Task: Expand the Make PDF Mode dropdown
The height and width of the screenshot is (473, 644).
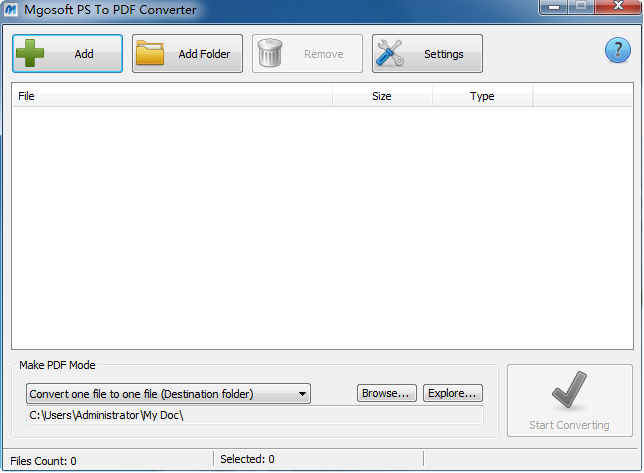Action: (168, 394)
